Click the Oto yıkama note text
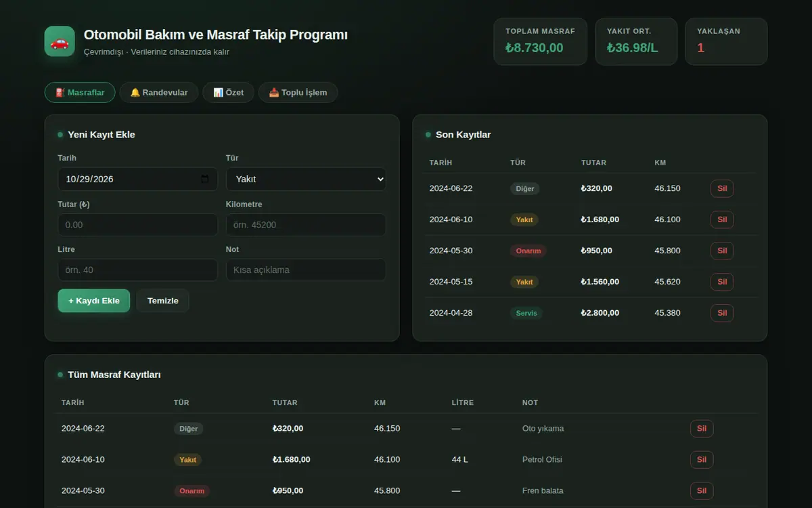 543,429
